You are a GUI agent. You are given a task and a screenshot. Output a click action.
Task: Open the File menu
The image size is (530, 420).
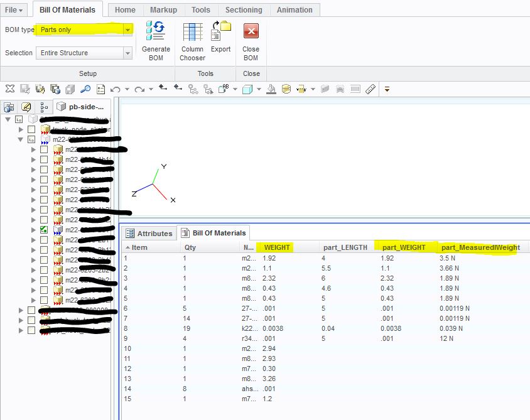(x=14, y=10)
